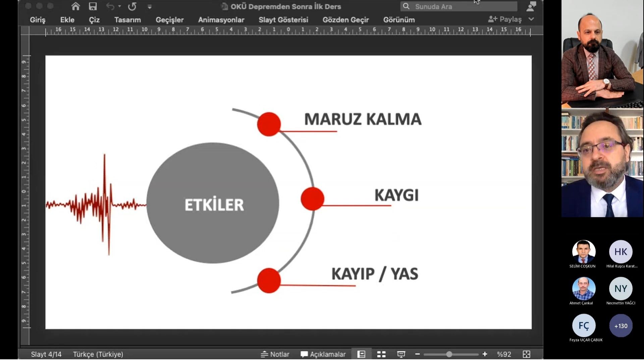Click the Undo arrow icon
The image size is (644, 362).
click(110, 6)
